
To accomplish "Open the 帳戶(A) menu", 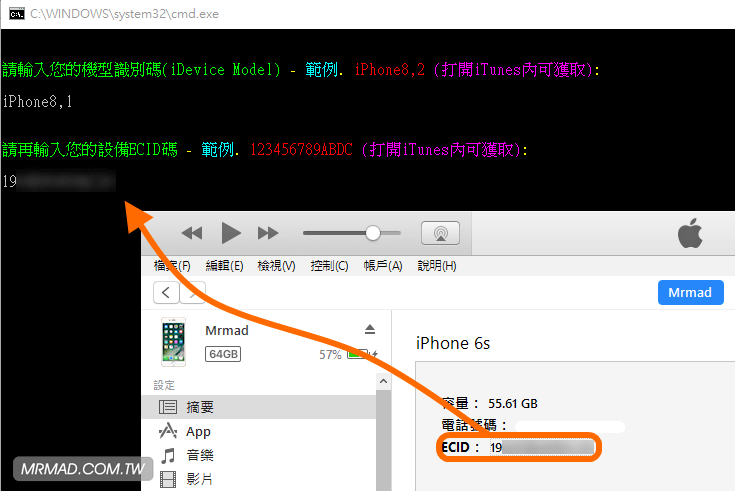I will [382, 266].
